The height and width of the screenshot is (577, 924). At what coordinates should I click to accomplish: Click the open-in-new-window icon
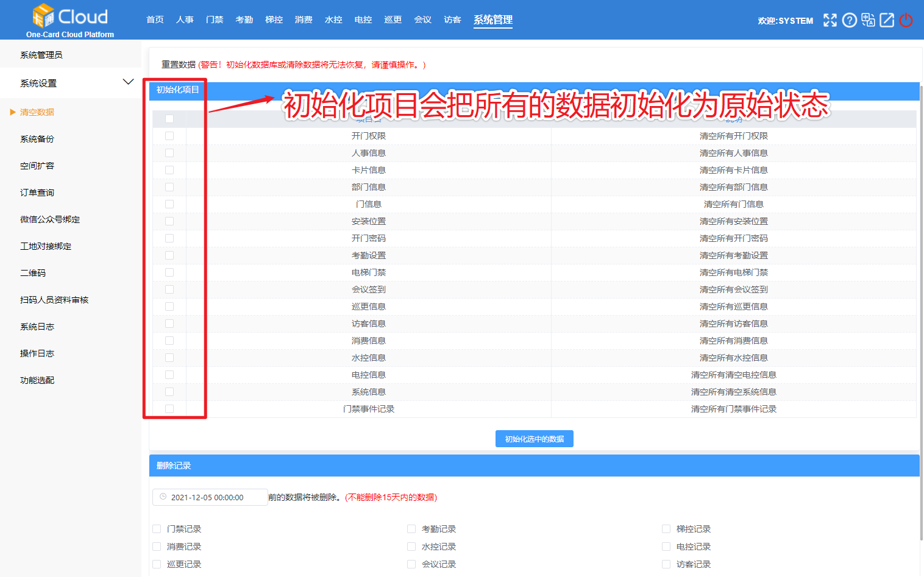[x=887, y=20]
